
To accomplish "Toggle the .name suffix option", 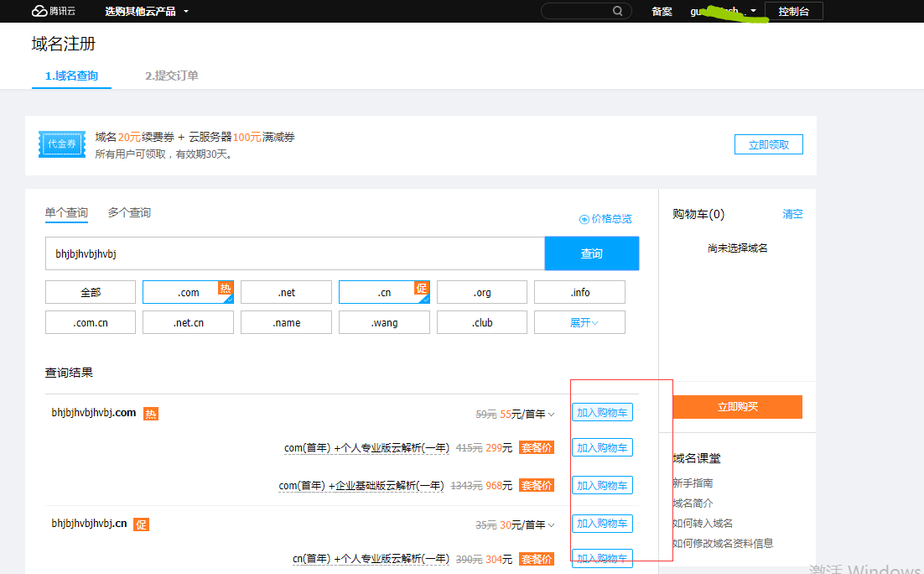I will [287, 323].
